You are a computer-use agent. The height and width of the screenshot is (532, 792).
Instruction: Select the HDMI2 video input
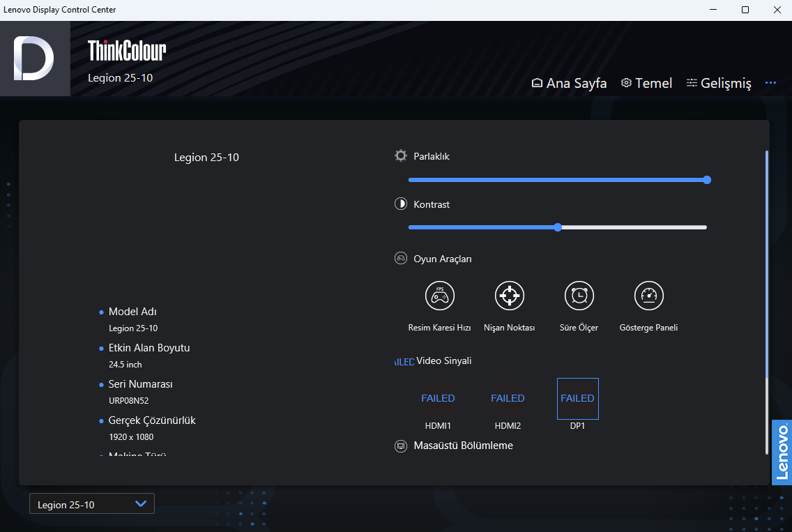(x=508, y=399)
